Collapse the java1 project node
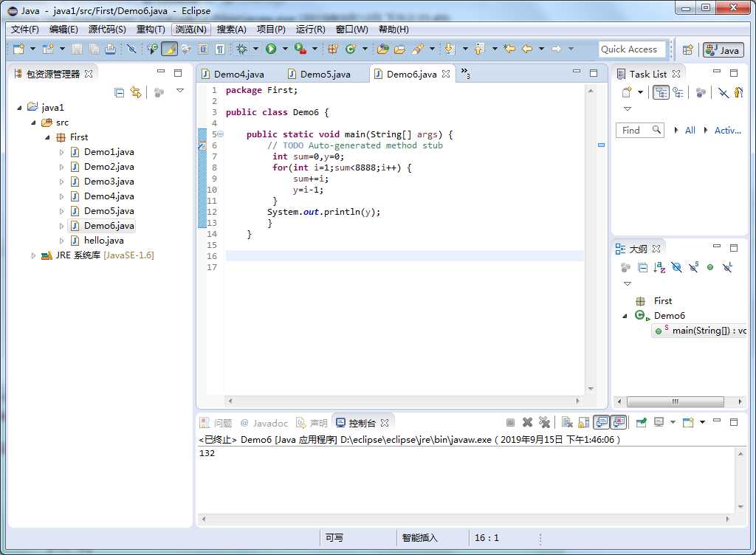Viewport: 756px width, 555px height. point(19,108)
